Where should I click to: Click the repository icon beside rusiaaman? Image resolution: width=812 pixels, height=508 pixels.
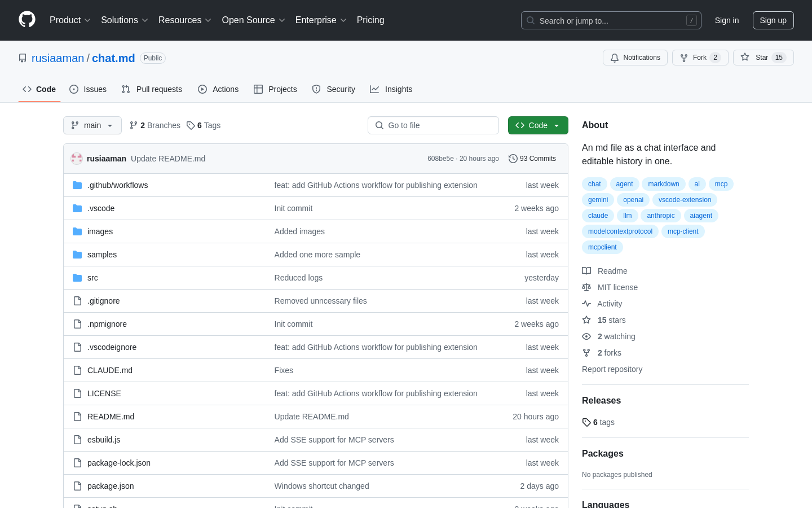click(23, 58)
